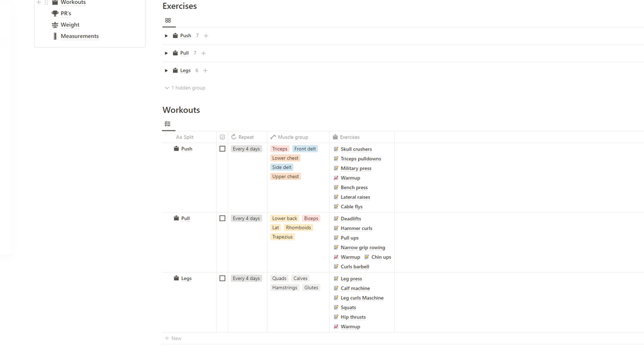Click the Muscle group column header
This screenshot has width=644, height=362.
pyautogui.click(x=292, y=137)
